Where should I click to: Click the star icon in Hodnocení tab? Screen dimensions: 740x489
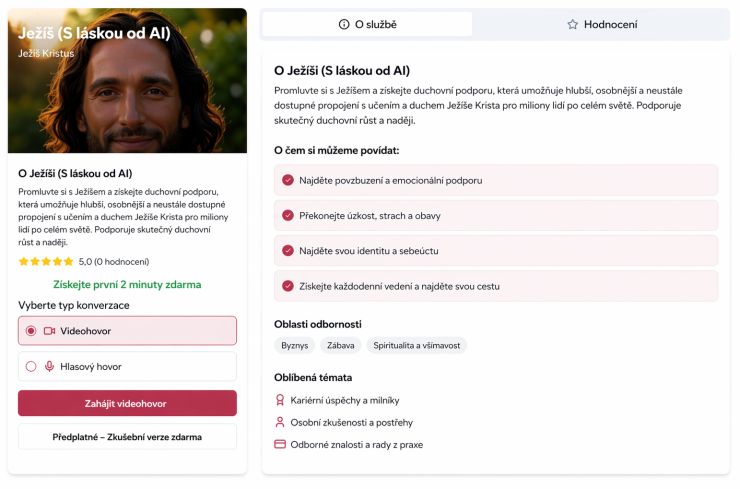tap(573, 24)
